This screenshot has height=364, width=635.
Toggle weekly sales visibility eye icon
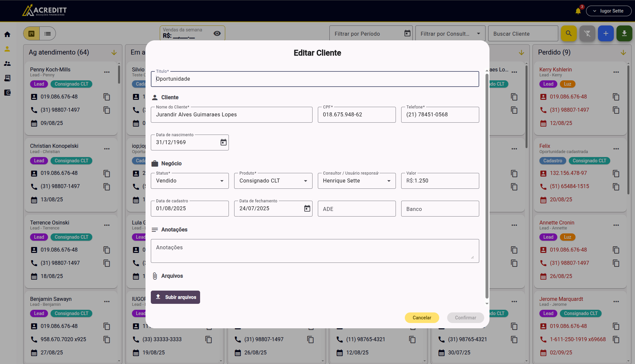[x=217, y=33]
